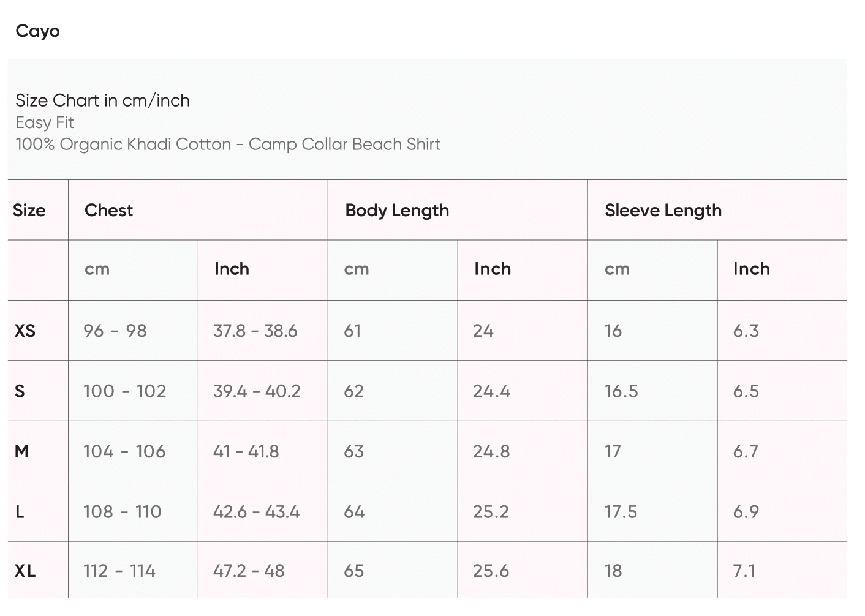Click the Body Length column header
The height and width of the screenshot is (616, 865).
(x=396, y=211)
